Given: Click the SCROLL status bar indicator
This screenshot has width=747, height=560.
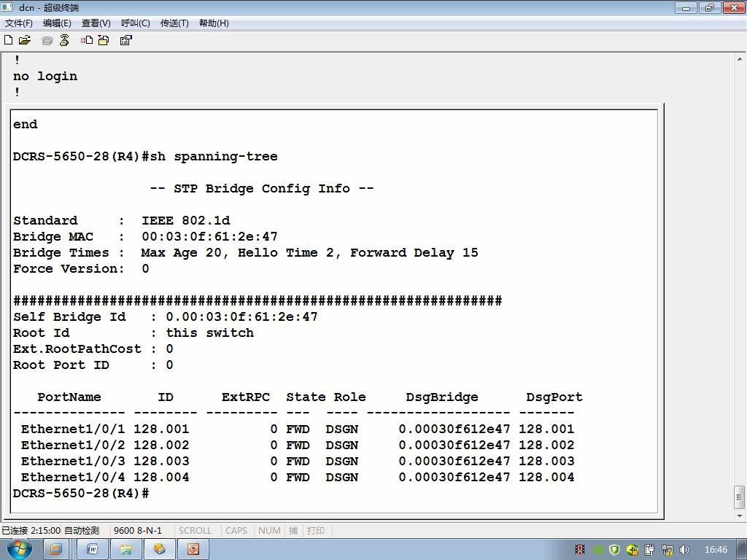Looking at the screenshot, I should pos(194,531).
